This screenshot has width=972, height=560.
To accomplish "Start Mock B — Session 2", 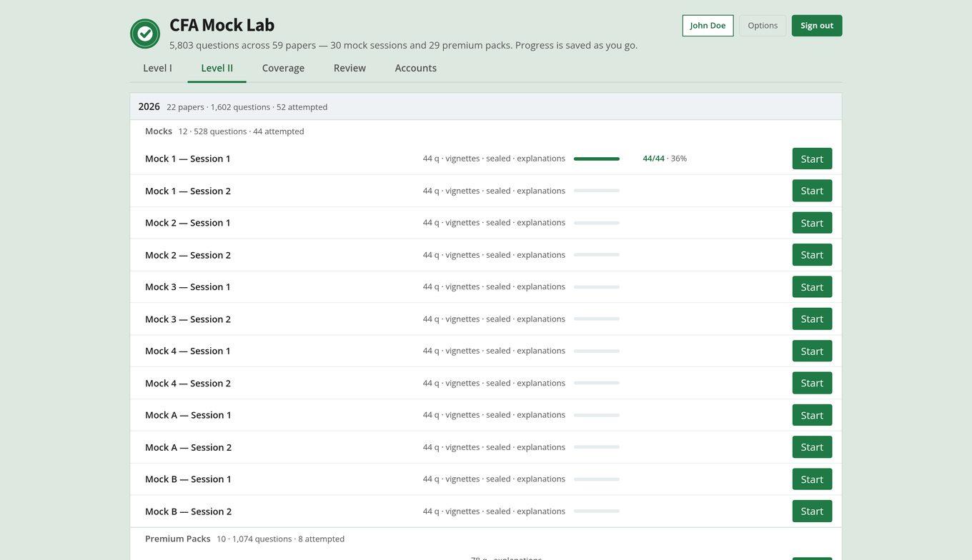I will pyautogui.click(x=812, y=511).
